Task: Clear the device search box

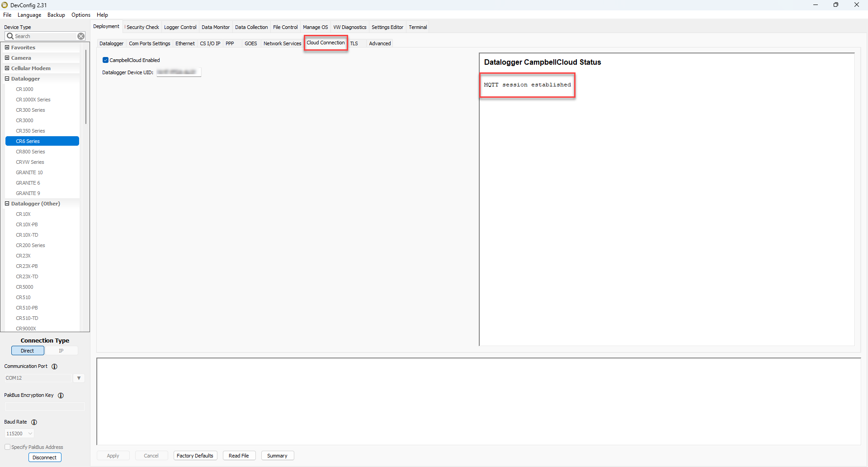Action: 81,36
